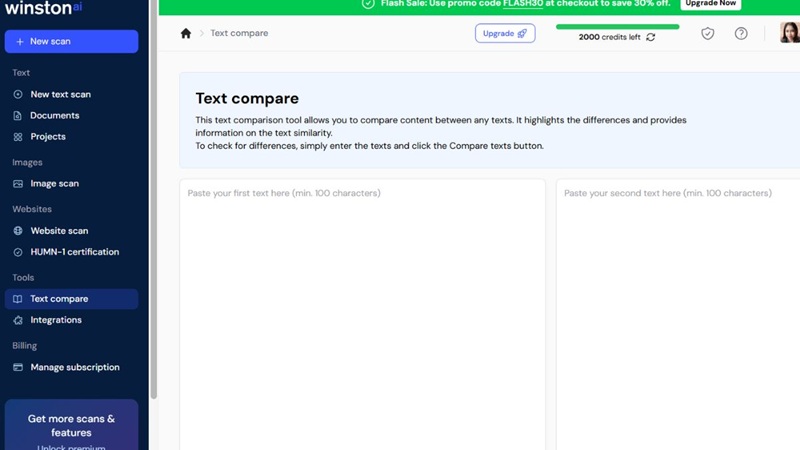Follow the FLASH30 promo code link
The height and width of the screenshot is (450, 800).
click(x=523, y=4)
